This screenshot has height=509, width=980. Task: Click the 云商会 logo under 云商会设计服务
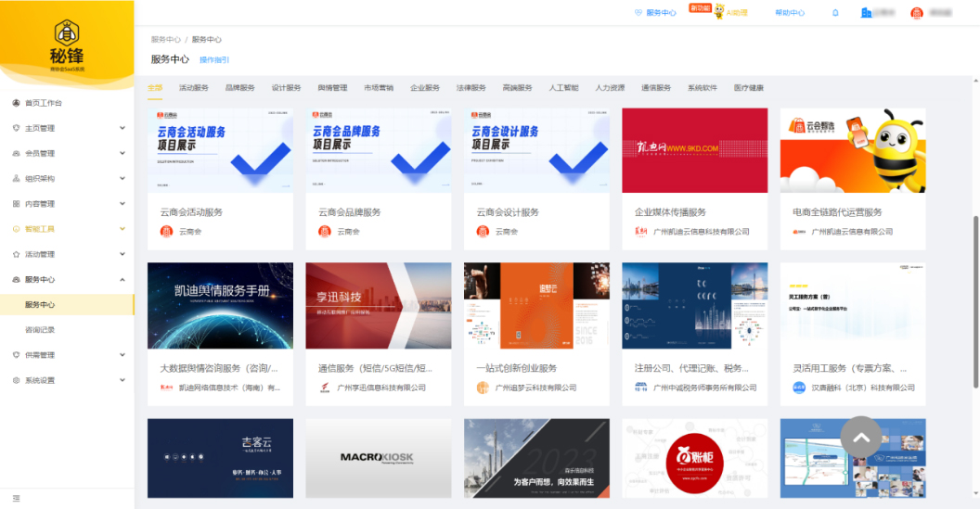pos(483,232)
